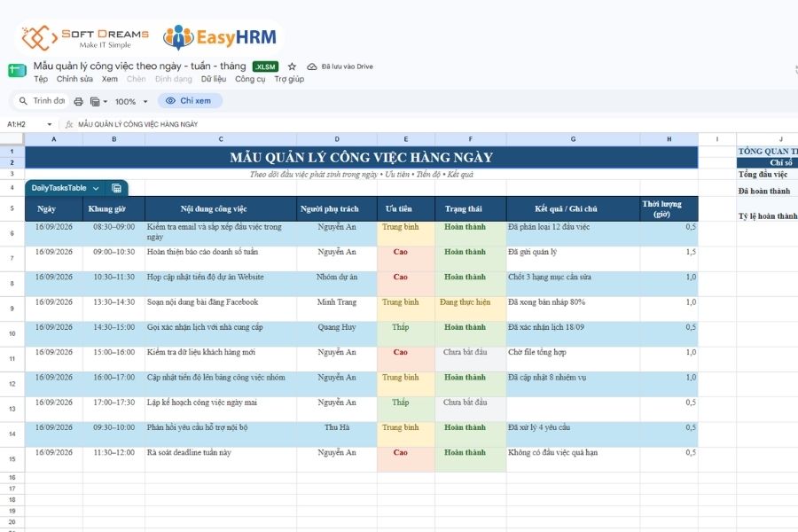798x532 pixels.
Task: Click the 'Tổng đầu việc' label
Action: (763, 174)
